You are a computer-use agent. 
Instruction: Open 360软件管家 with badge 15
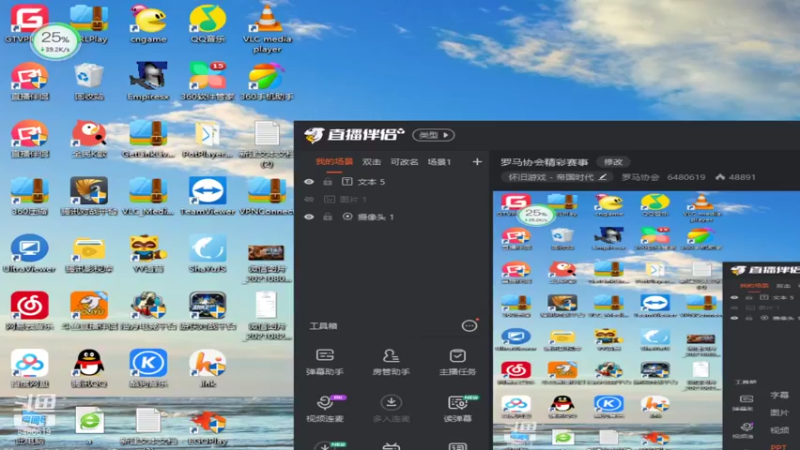click(x=207, y=82)
